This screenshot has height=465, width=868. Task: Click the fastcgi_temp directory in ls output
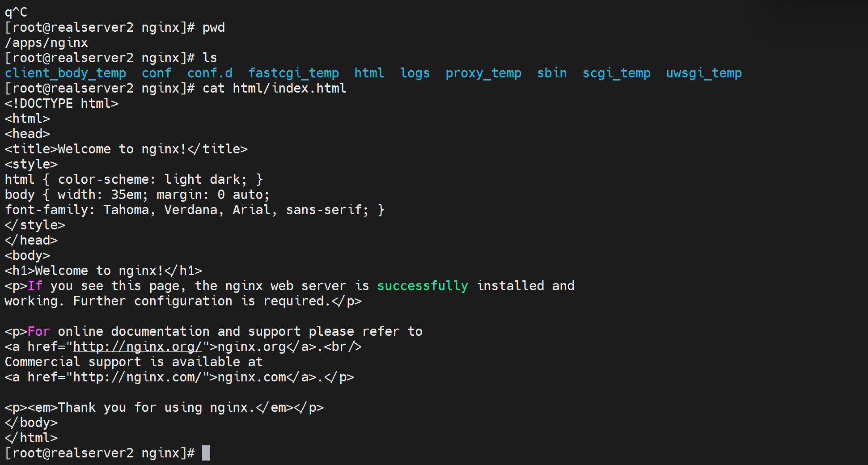point(293,73)
